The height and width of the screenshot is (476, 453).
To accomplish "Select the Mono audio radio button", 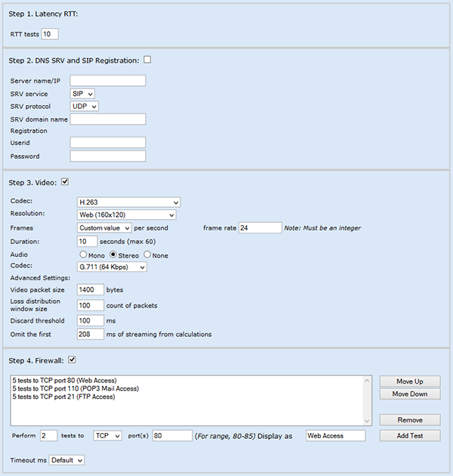I will [83, 255].
